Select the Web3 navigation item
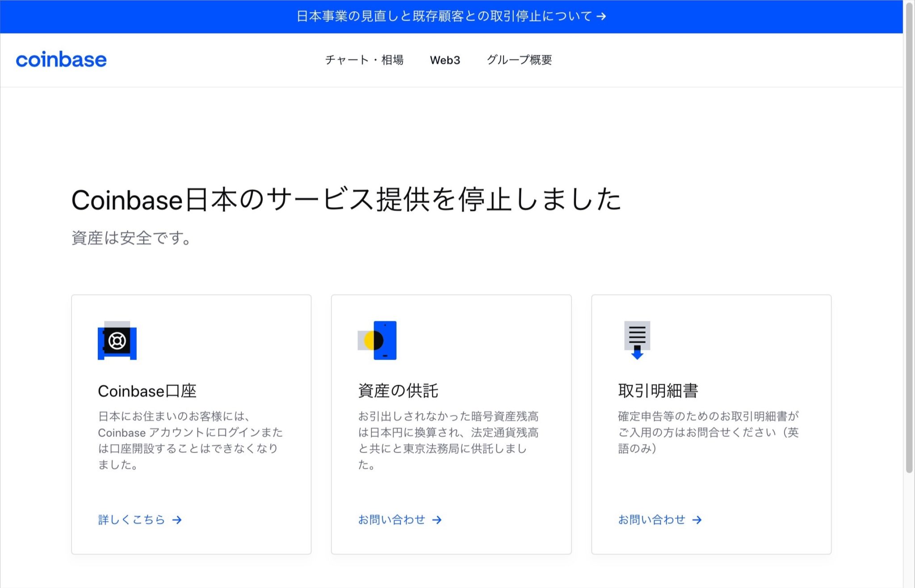This screenshot has width=915, height=588. (x=445, y=59)
